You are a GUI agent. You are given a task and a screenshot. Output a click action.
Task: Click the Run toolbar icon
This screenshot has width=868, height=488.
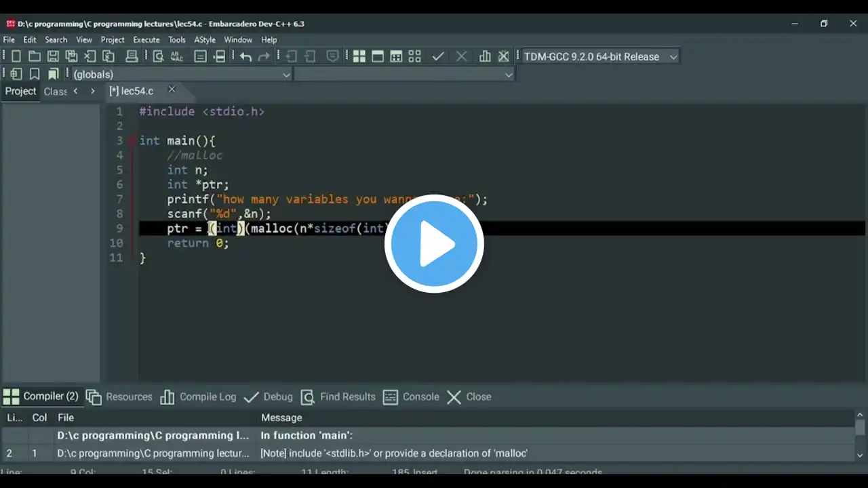[378, 56]
